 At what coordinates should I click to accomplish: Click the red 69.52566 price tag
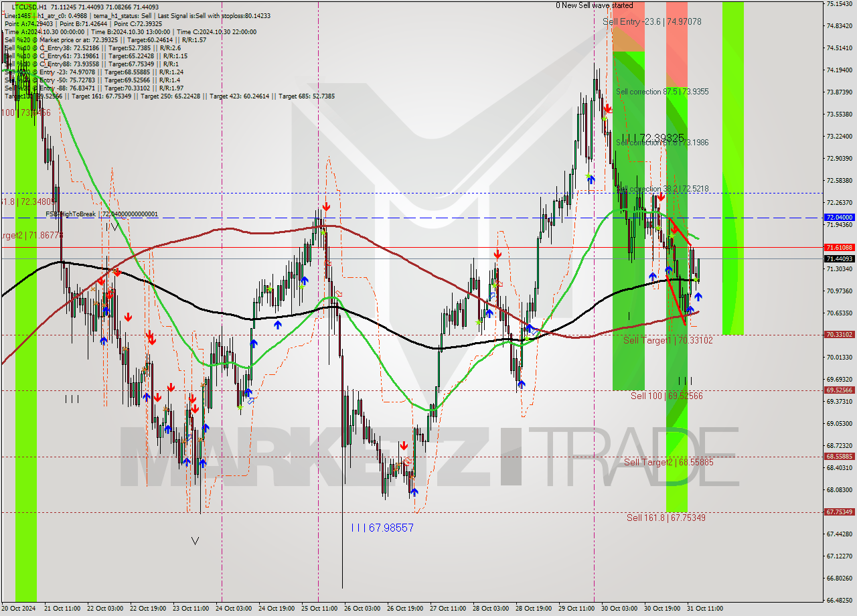pos(840,390)
